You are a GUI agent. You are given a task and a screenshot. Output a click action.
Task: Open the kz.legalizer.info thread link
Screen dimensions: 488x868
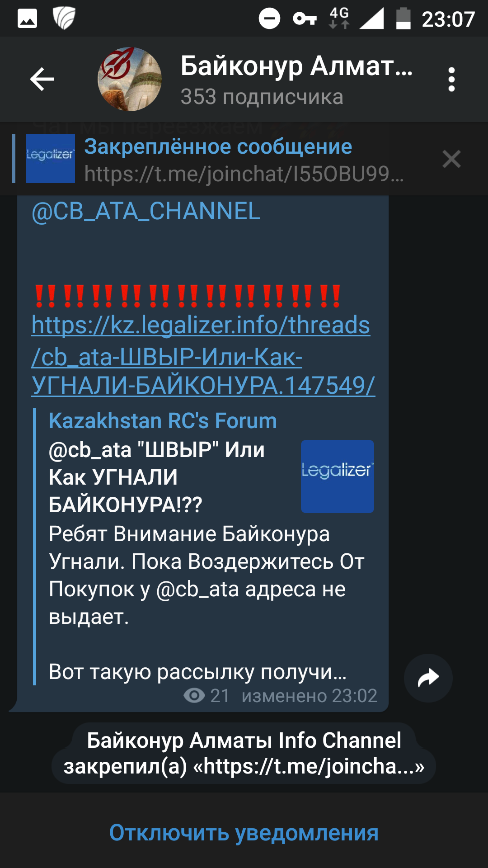203,355
